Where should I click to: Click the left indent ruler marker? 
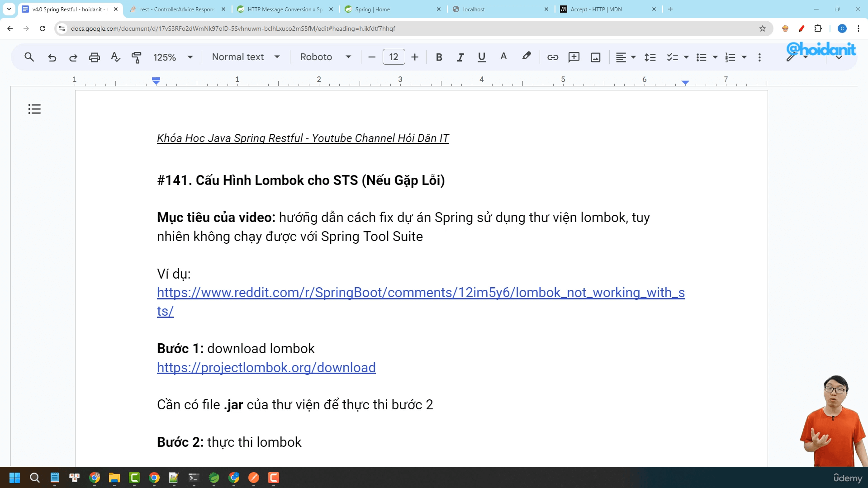point(156,82)
